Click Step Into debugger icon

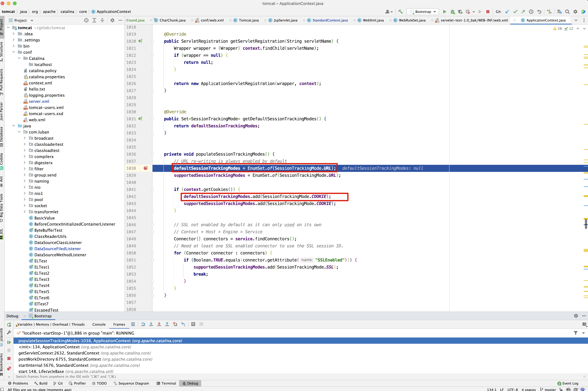[x=151, y=324]
